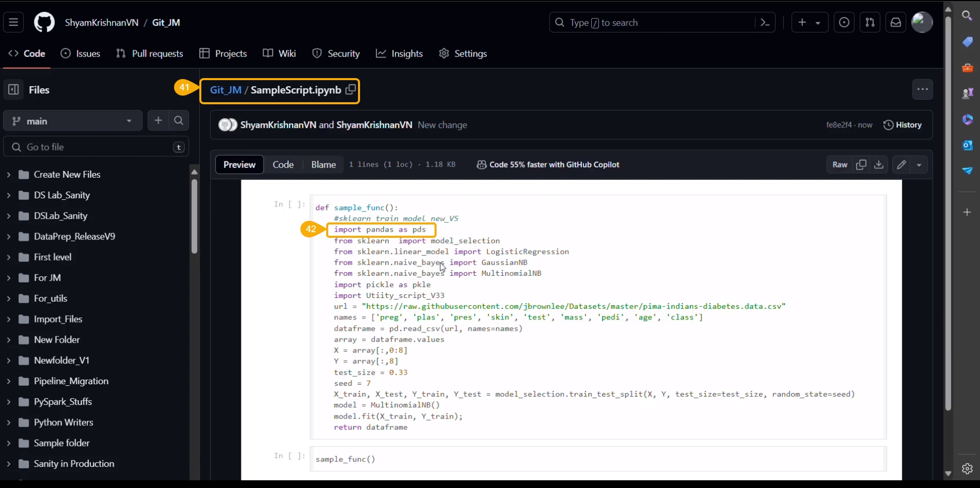The width and height of the screenshot is (980, 488).
Task: View the file History
Action: [902, 125]
